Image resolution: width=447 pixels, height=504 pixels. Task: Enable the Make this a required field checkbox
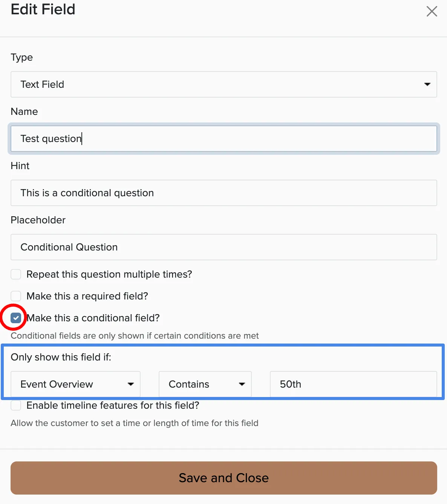16,296
